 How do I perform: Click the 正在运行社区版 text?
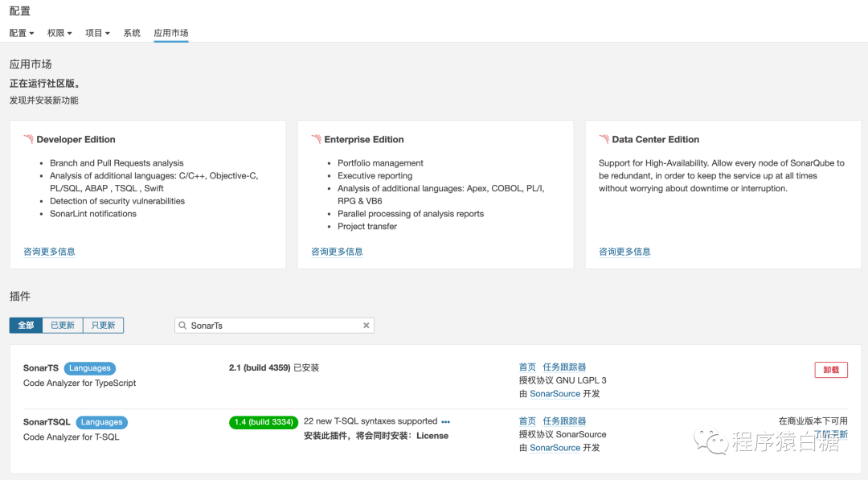click(x=46, y=84)
